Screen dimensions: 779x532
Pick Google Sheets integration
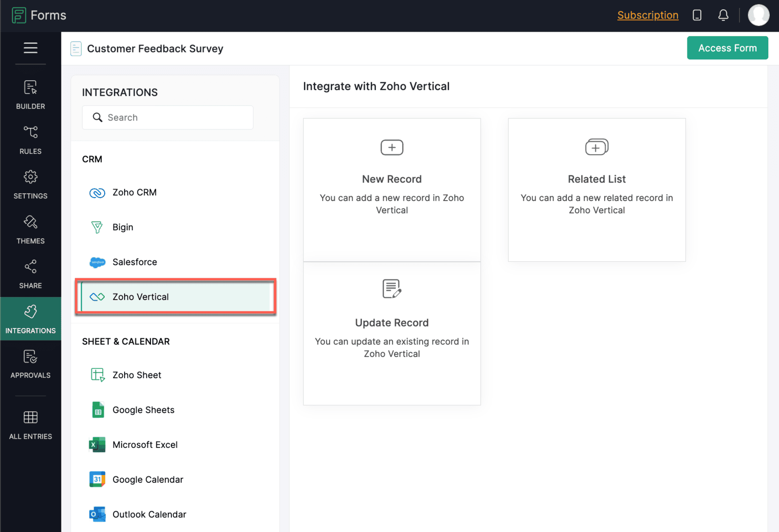pyautogui.click(x=143, y=410)
